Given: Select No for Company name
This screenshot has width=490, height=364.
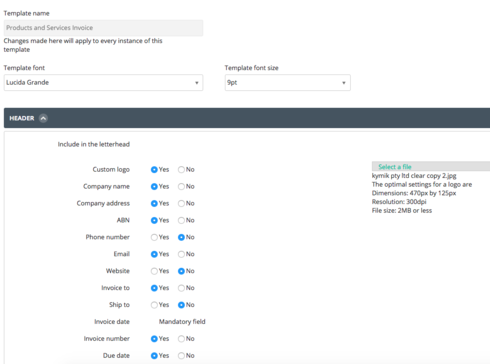Looking at the screenshot, I should pyautogui.click(x=181, y=187).
